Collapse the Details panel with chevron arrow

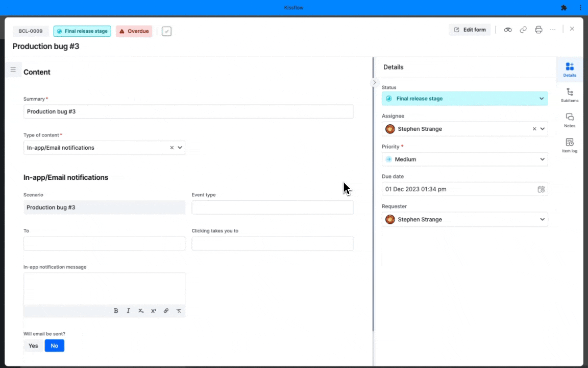click(374, 83)
